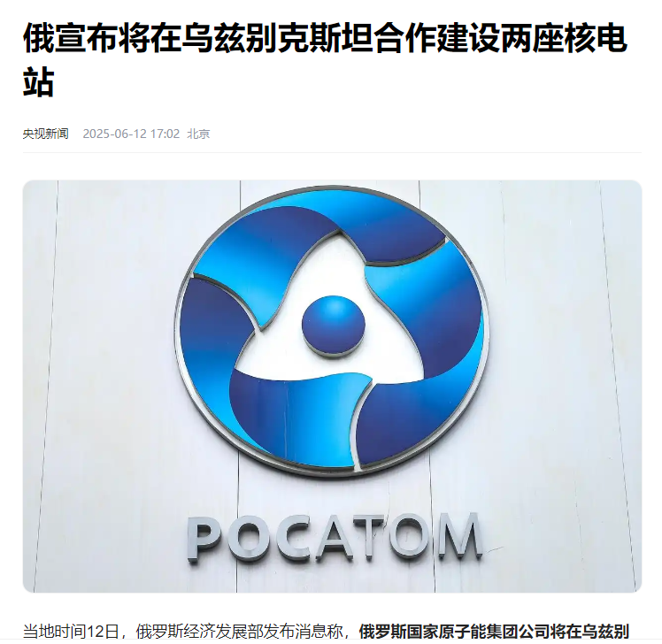Screen dimensions: 662x644
Task: Click the 站 character on headline's second line
Action: click(38, 83)
